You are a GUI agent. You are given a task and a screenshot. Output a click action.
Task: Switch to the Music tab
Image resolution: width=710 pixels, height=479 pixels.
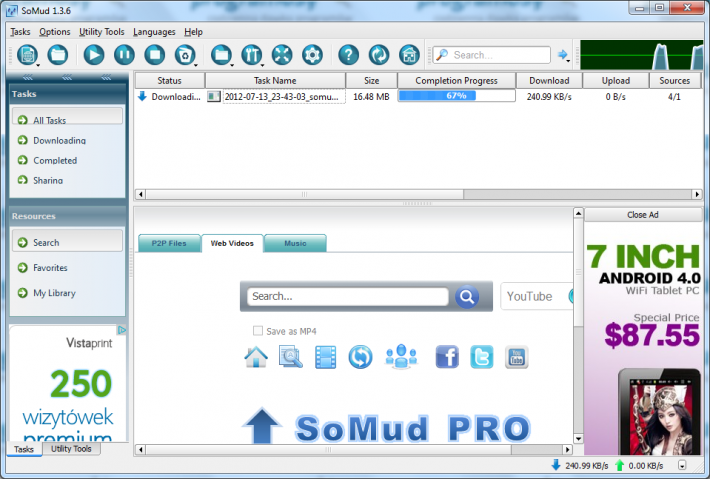pyautogui.click(x=295, y=243)
